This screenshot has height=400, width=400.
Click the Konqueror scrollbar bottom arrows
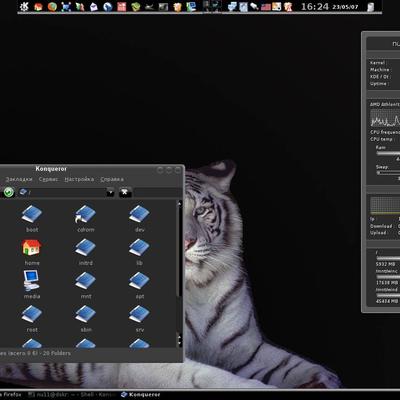point(179,340)
